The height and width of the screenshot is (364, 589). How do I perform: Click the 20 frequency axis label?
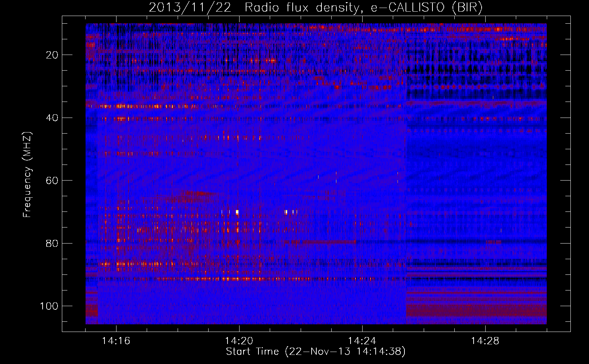(52, 55)
